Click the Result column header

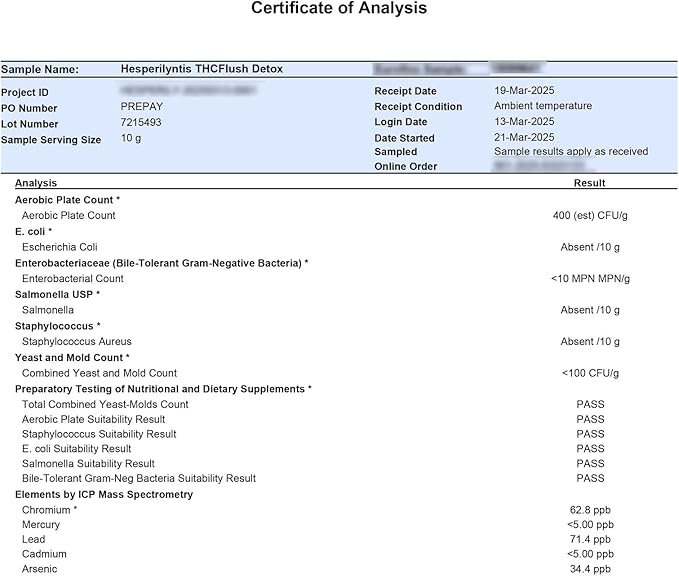pos(589,183)
